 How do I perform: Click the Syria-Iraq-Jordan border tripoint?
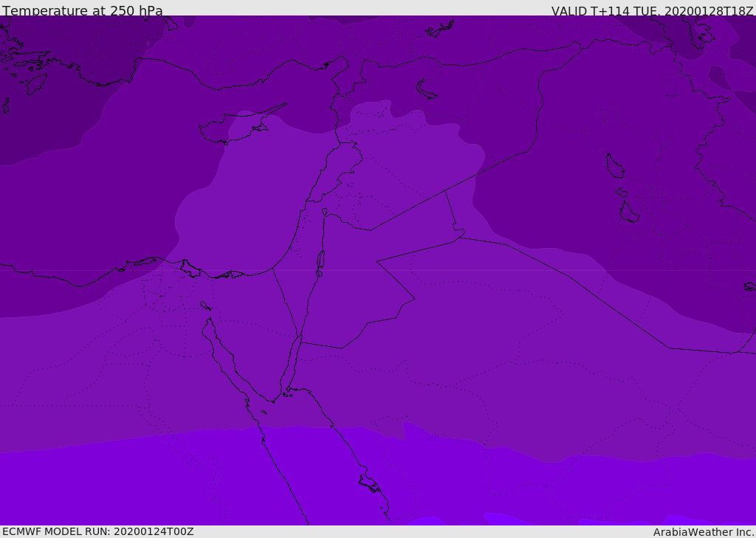tap(445, 191)
